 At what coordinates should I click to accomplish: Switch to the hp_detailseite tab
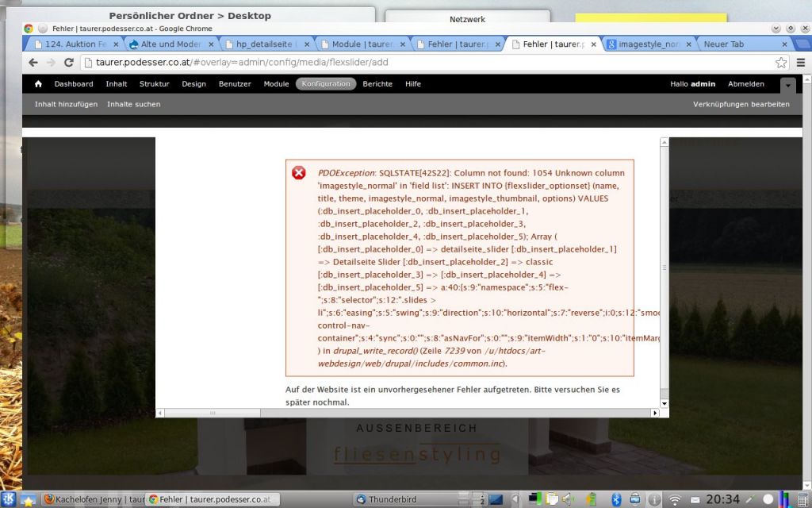(265, 44)
